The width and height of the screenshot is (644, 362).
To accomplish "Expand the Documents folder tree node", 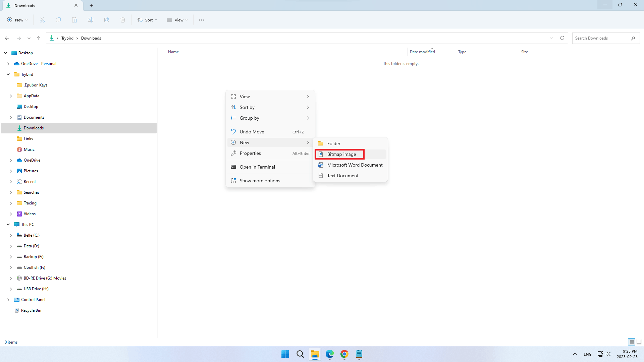I will pos(11,117).
